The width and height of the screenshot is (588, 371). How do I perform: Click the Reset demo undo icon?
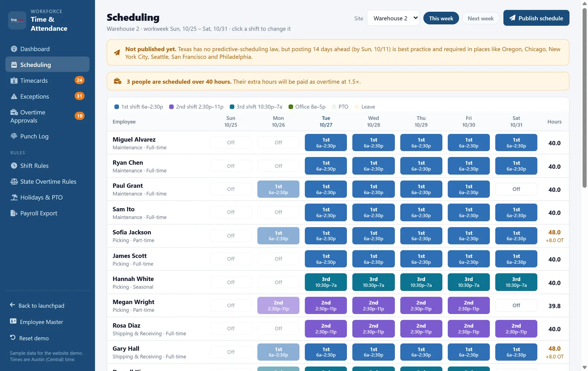click(x=12, y=337)
